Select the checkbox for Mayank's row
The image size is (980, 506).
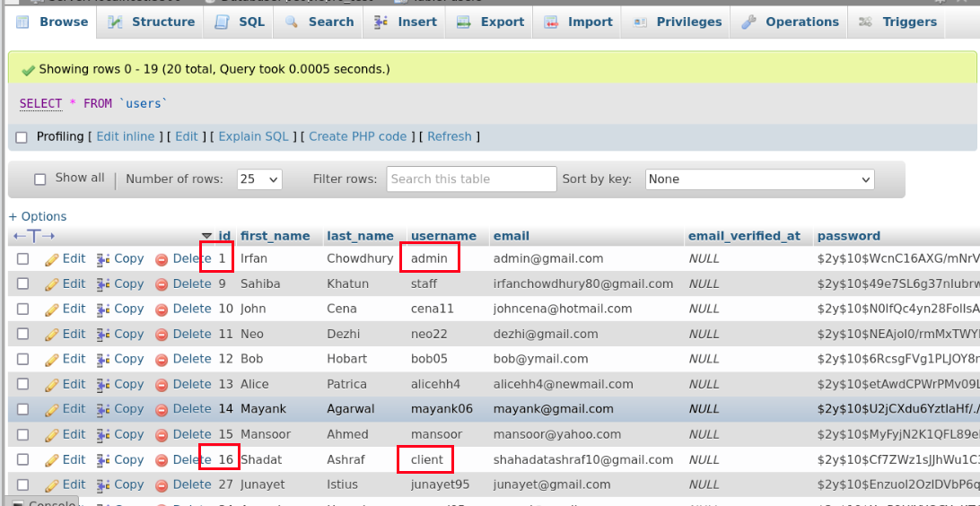pos(23,409)
